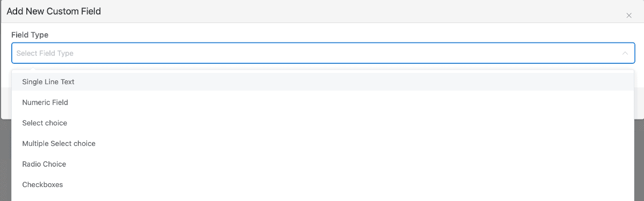This screenshot has height=201, width=644.
Task: Select the Checkboxes field type option
Action: pos(322,184)
